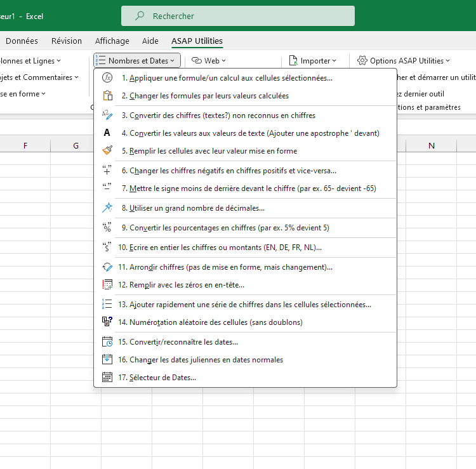Open Sélecteur de Dates
Screen dimensions: 476x469
245,378
